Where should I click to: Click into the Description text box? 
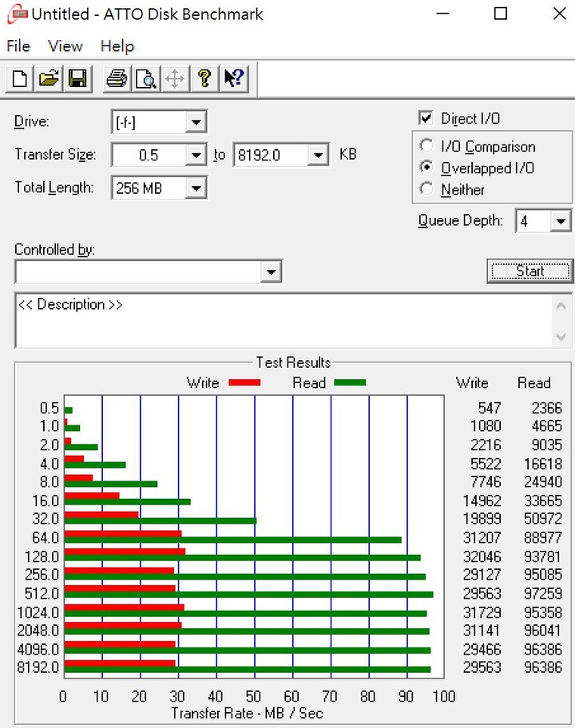[x=284, y=320]
